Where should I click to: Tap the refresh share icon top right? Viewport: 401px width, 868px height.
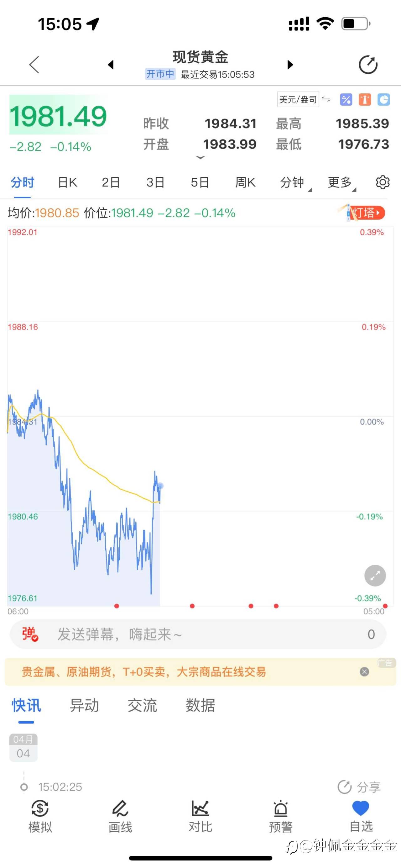tap(368, 64)
